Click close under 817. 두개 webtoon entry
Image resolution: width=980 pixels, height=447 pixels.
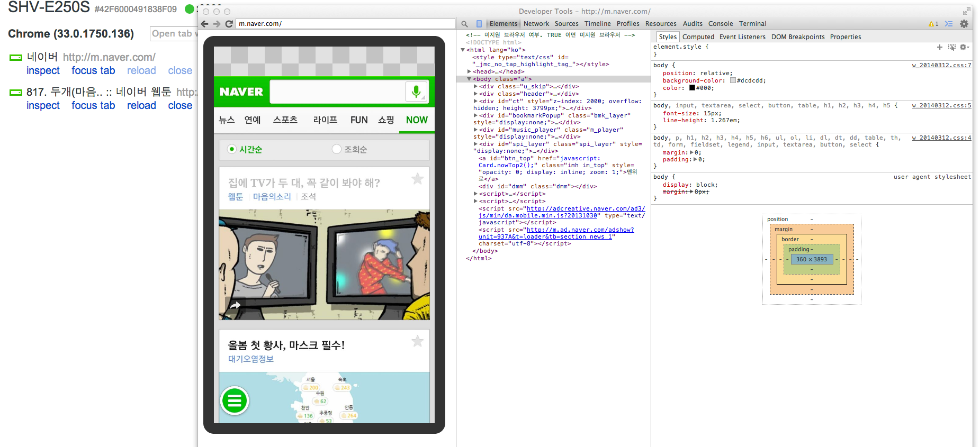click(x=180, y=106)
